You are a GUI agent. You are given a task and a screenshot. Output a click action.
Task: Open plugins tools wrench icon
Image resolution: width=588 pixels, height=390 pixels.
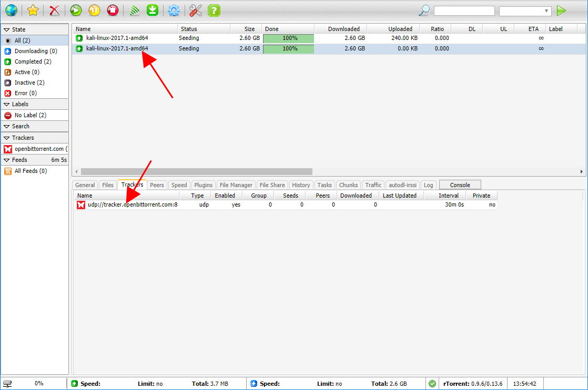195,10
